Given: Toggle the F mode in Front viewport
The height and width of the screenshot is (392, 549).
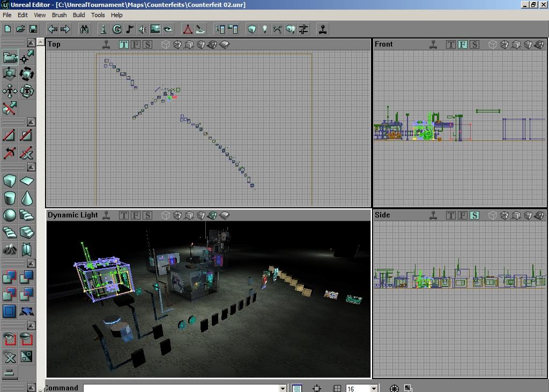Looking at the screenshot, I should pyautogui.click(x=462, y=44).
